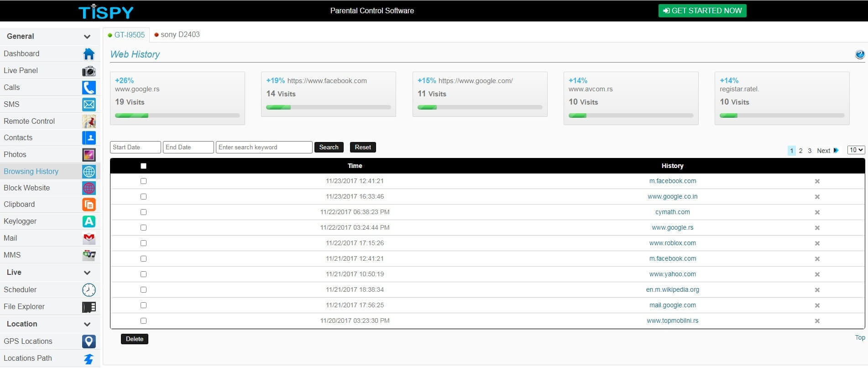Go to page 3 of results
Viewport: 868px width, 368px height.
click(x=810, y=151)
